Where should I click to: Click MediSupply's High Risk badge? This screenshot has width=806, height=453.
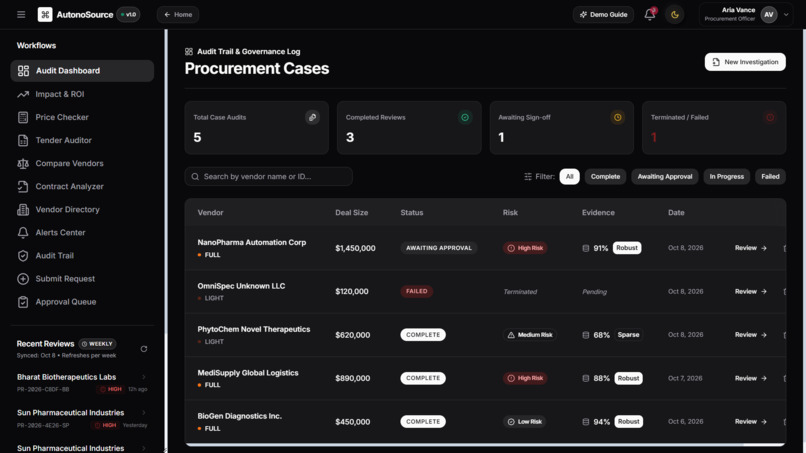(x=525, y=378)
